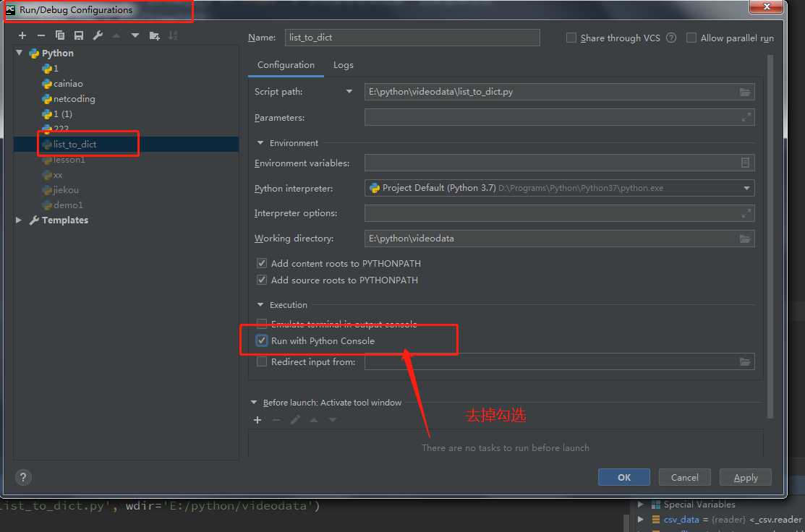This screenshot has height=532, width=805.
Task: Select the netcoding configuration
Action: click(x=74, y=99)
